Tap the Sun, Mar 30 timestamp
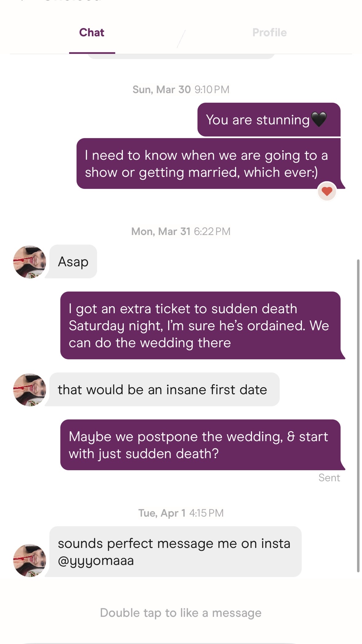The height and width of the screenshot is (644, 362). pos(181,89)
